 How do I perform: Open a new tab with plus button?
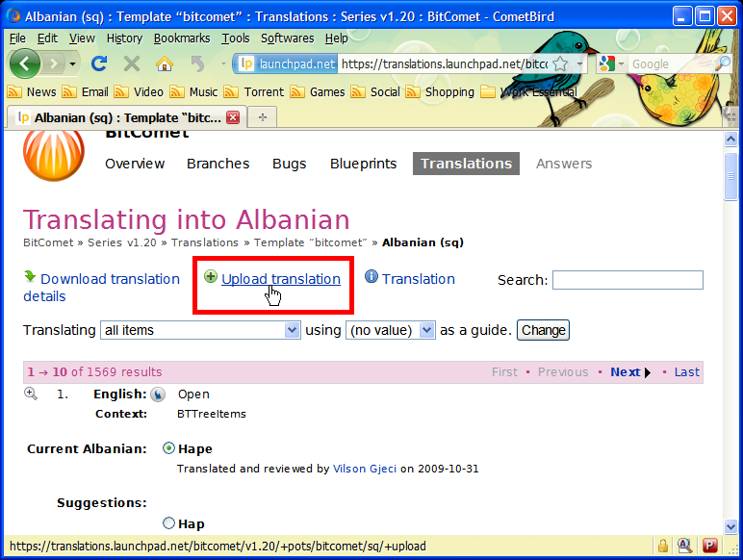point(263,117)
